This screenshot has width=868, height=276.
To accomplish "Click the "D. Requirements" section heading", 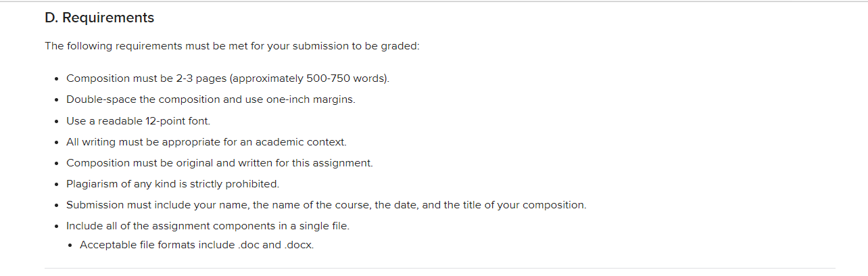I will point(99,18).
